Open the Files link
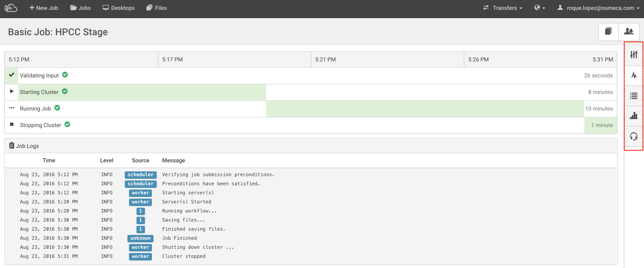644x268 pixels. (157, 8)
